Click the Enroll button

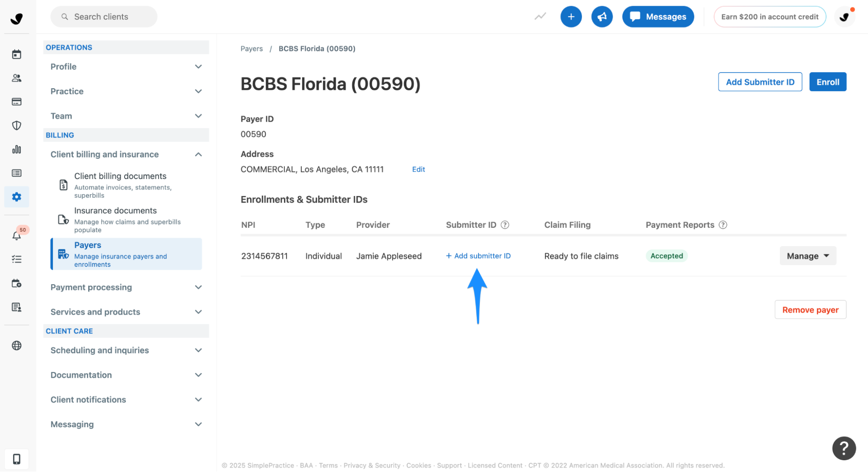(827, 82)
